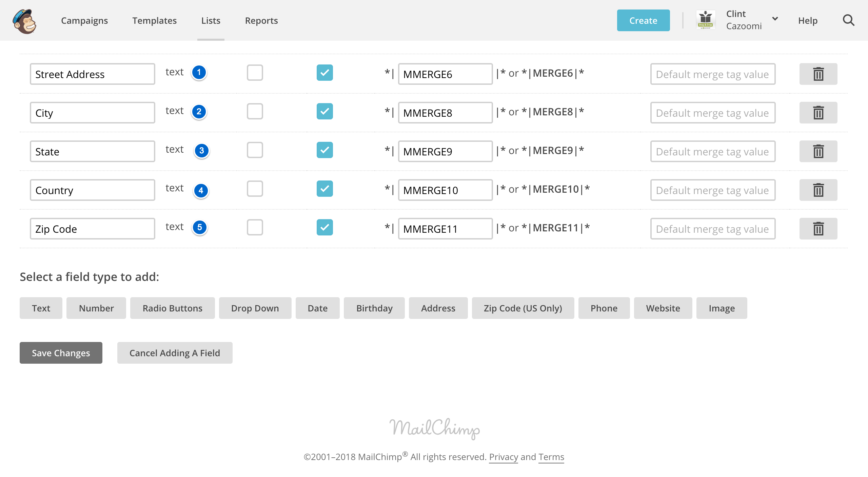Open the Templates menu
Viewport: 868px width, 477px height.
[155, 20]
